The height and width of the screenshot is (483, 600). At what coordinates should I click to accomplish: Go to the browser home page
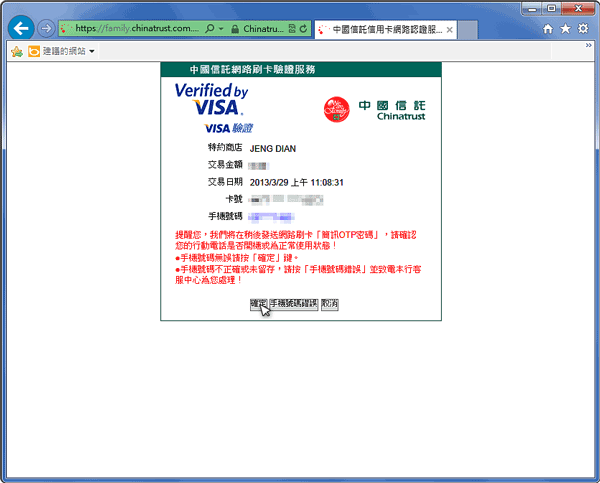point(548,29)
